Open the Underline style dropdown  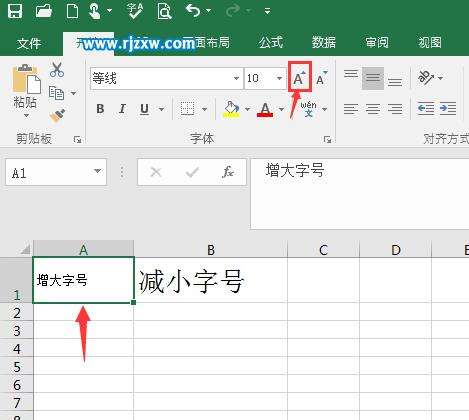161,109
